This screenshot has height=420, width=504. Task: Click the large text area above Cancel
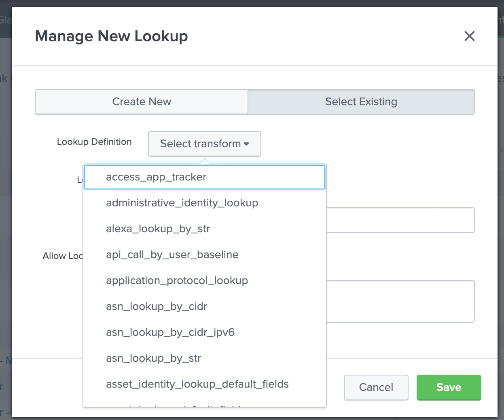pos(400,301)
